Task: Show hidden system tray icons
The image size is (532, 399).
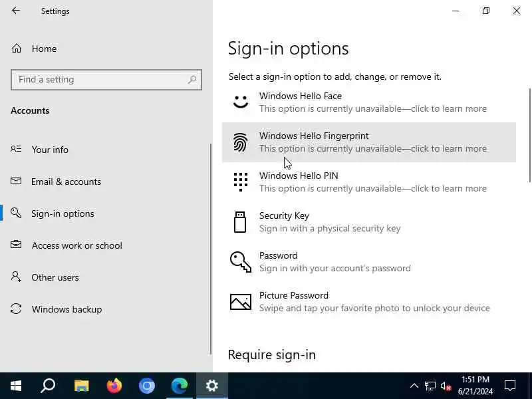Action: point(414,386)
